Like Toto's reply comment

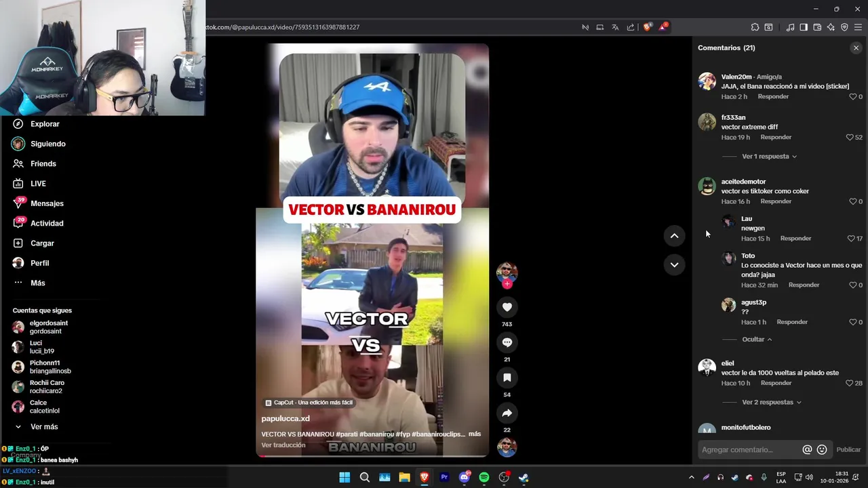(852, 285)
